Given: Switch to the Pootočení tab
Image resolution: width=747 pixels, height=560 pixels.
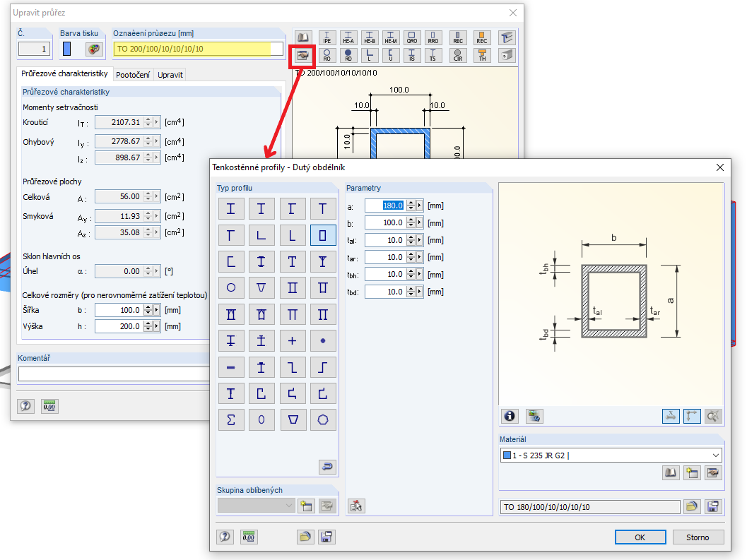Looking at the screenshot, I should [x=133, y=75].
